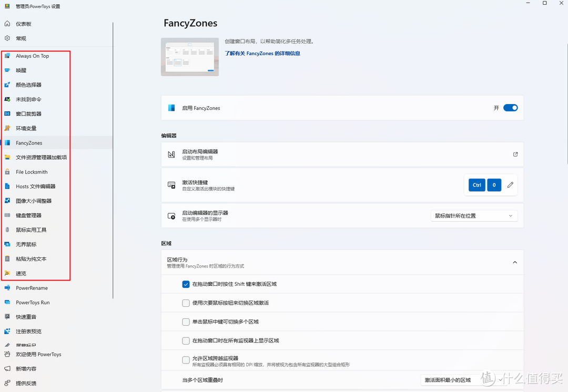
Task: Open the 图像大小调整器 module icon
Action: [7, 201]
